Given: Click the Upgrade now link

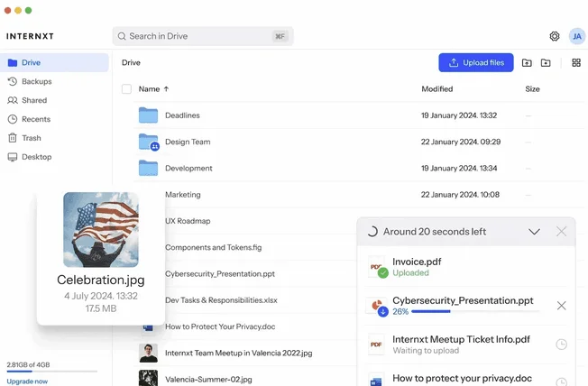Looking at the screenshot, I should pyautogui.click(x=27, y=381).
